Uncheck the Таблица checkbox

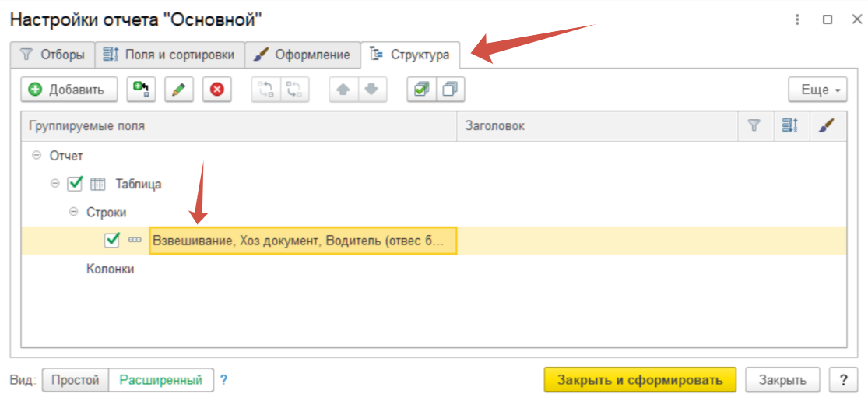[76, 185]
